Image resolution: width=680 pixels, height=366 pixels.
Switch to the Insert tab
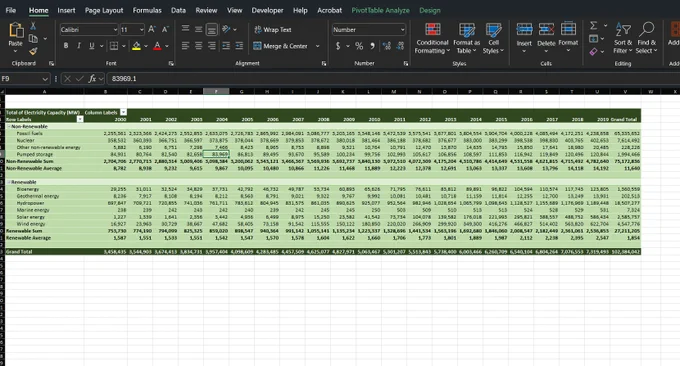coord(66,10)
